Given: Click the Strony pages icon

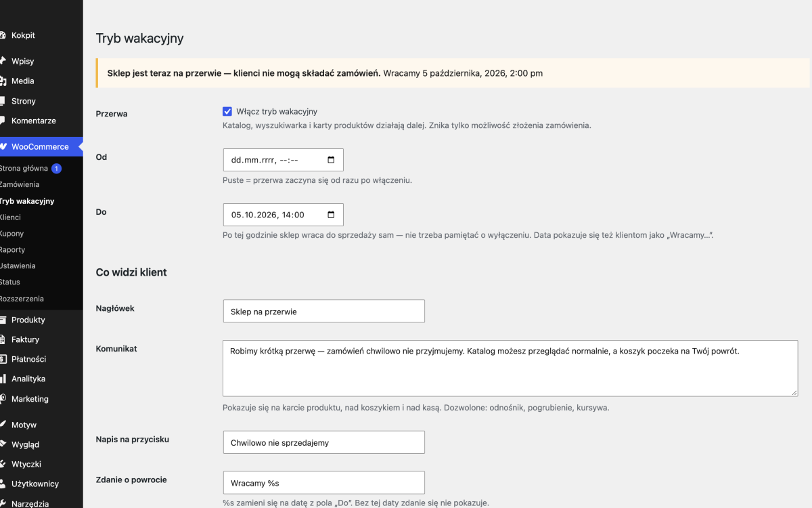Looking at the screenshot, I should click(3, 101).
